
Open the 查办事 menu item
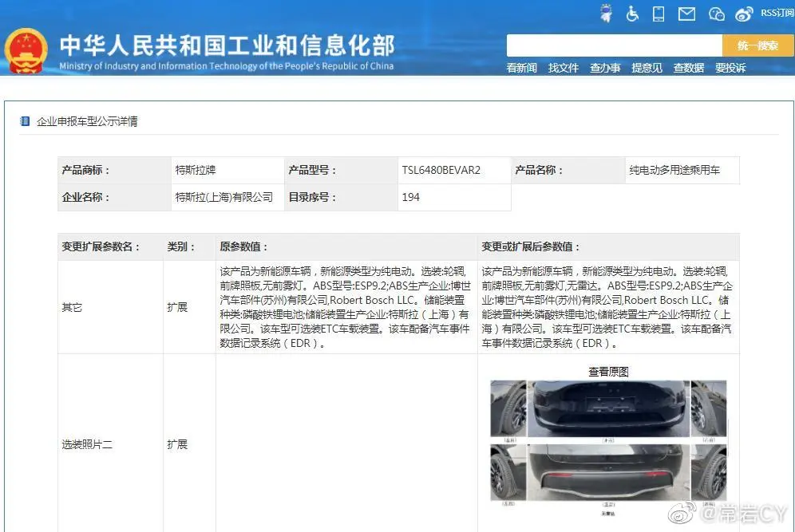[605, 68]
